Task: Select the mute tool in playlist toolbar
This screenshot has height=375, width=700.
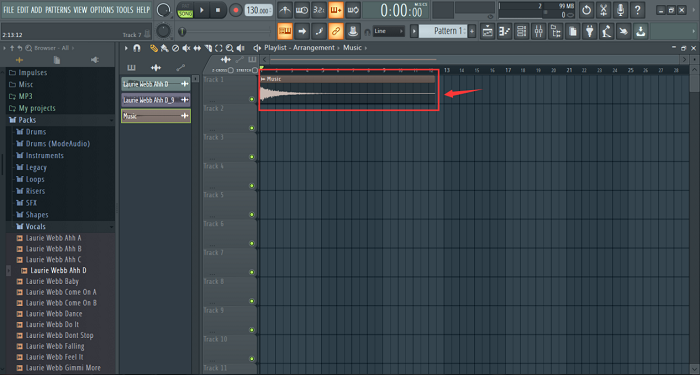Action: click(186, 48)
